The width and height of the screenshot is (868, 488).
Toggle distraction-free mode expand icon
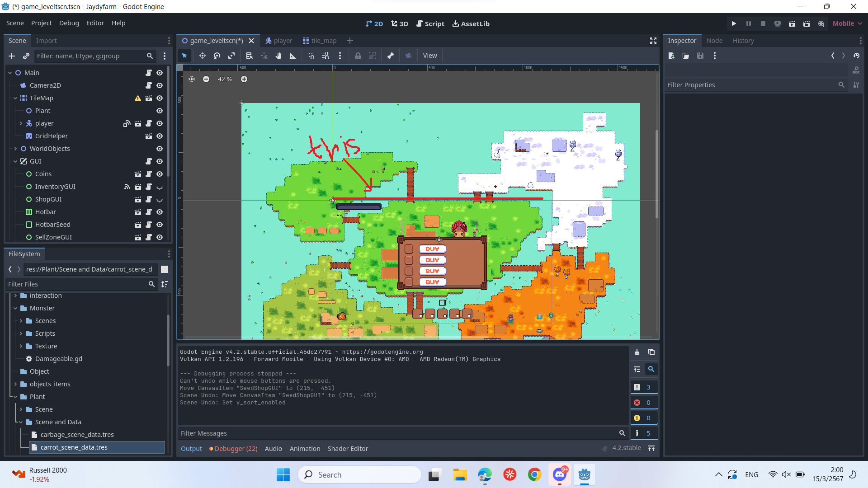pos(653,41)
